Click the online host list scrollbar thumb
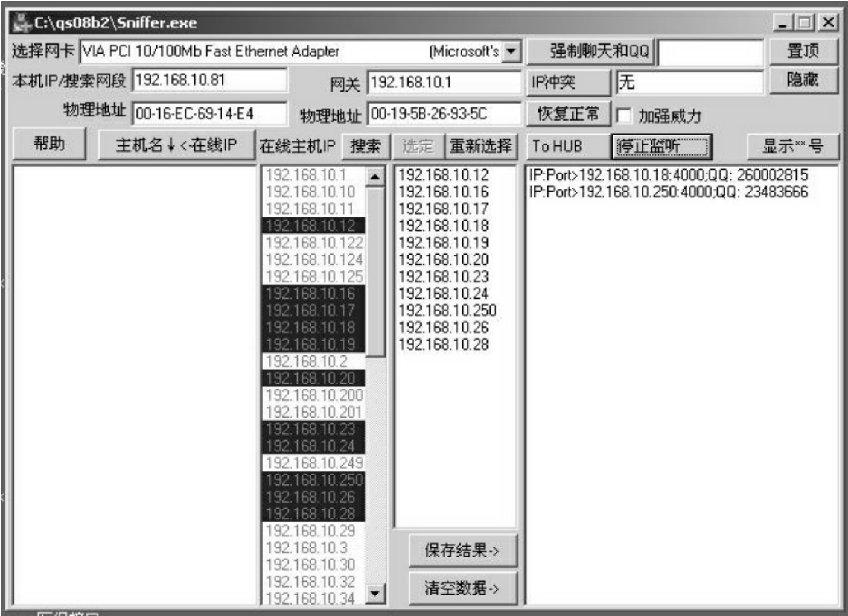The image size is (848, 616). 375,271
